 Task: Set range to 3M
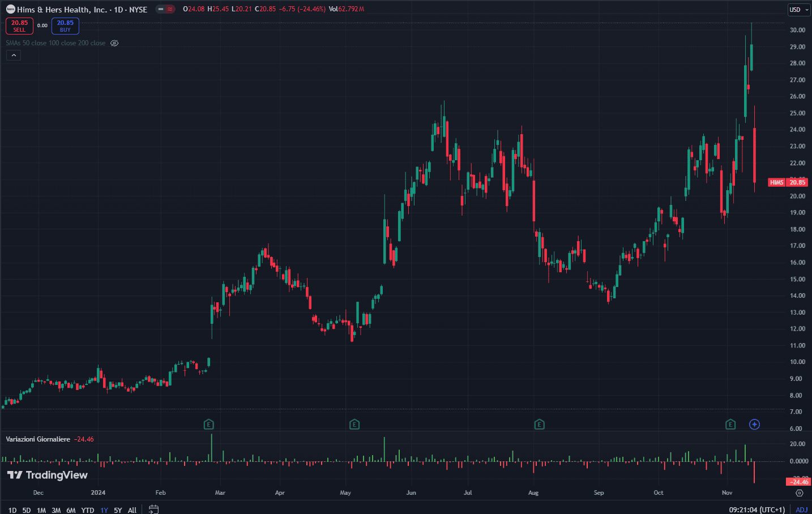[56, 510]
